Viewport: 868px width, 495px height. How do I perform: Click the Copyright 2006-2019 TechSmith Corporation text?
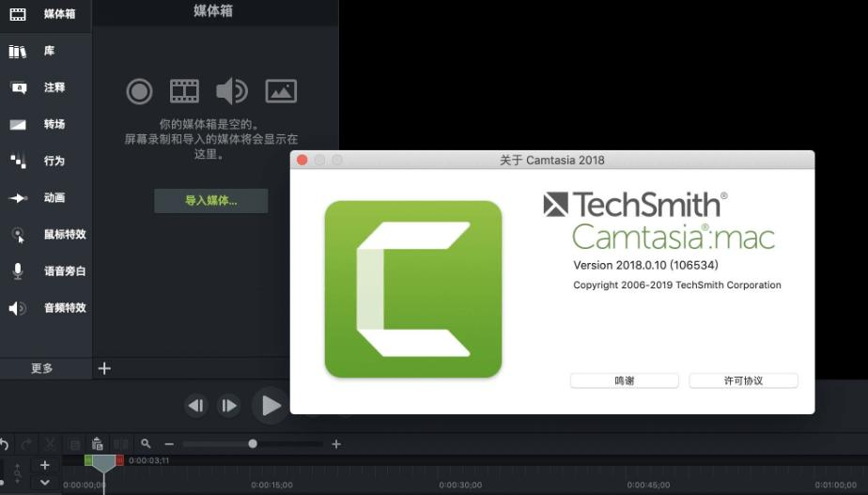tap(677, 286)
